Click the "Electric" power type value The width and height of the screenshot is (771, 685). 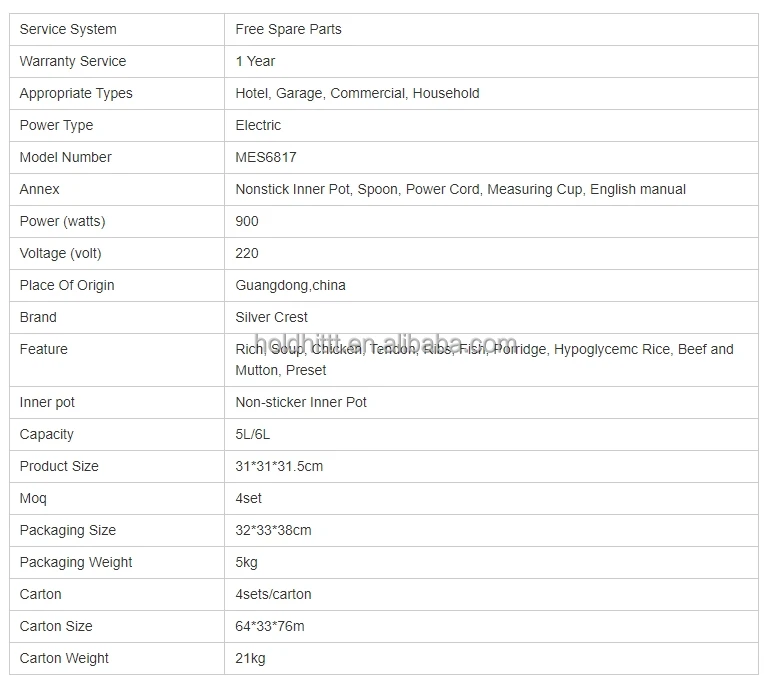[x=258, y=125]
